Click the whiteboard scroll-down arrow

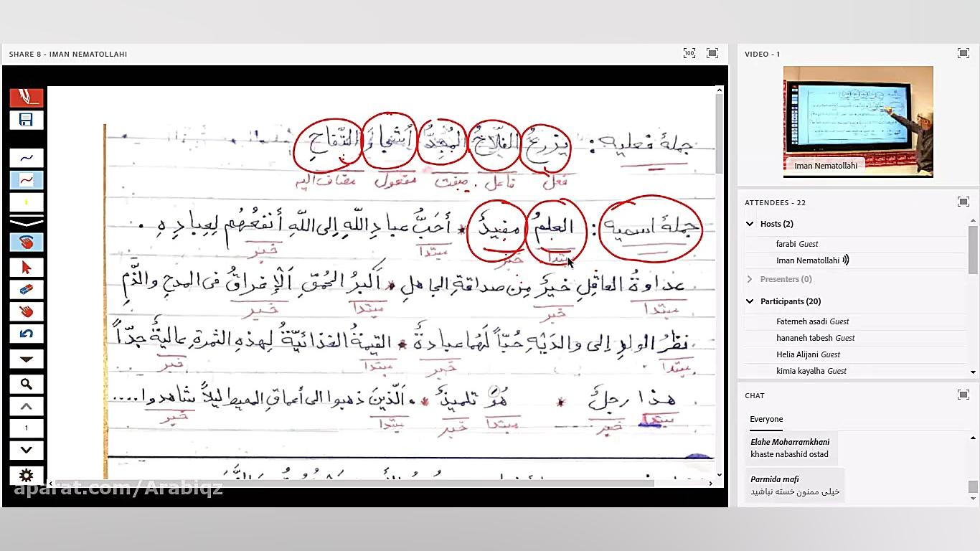coord(720,474)
